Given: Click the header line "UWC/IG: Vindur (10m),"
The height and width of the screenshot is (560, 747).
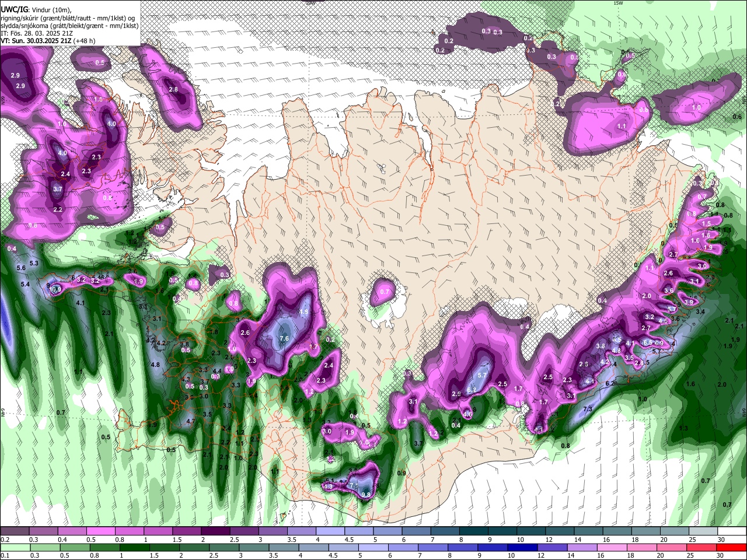Looking at the screenshot, I should (x=35, y=10).
